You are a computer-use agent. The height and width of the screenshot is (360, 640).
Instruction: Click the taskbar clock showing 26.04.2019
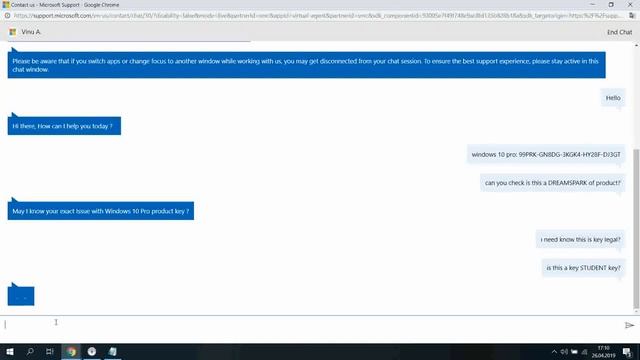pyautogui.click(x=603, y=352)
